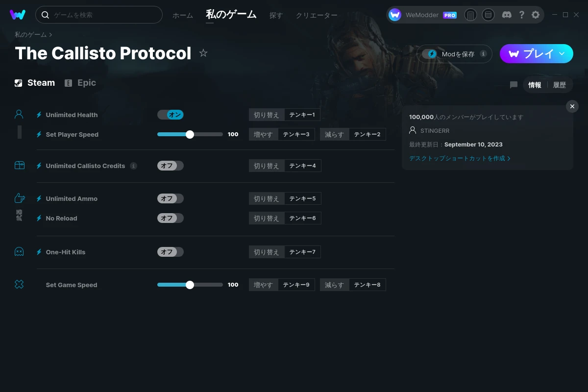Open the help question mark icon
The image size is (588, 392).
[521, 15]
